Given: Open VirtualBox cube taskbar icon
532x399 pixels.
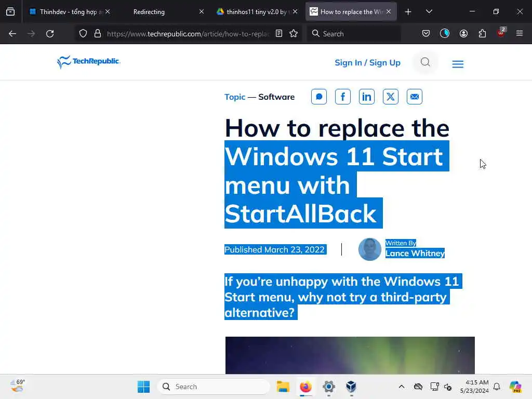Looking at the screenshot, I should pos(351,387).
